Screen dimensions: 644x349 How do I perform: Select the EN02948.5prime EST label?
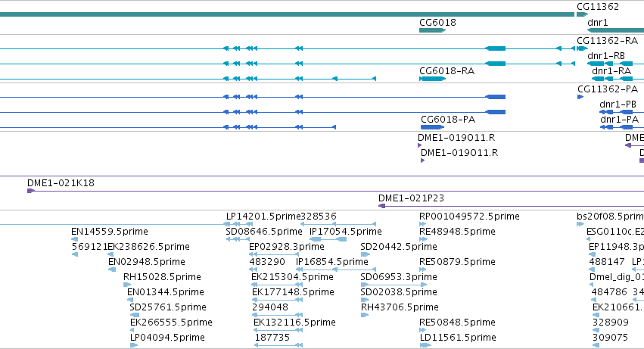coord(147,262)
